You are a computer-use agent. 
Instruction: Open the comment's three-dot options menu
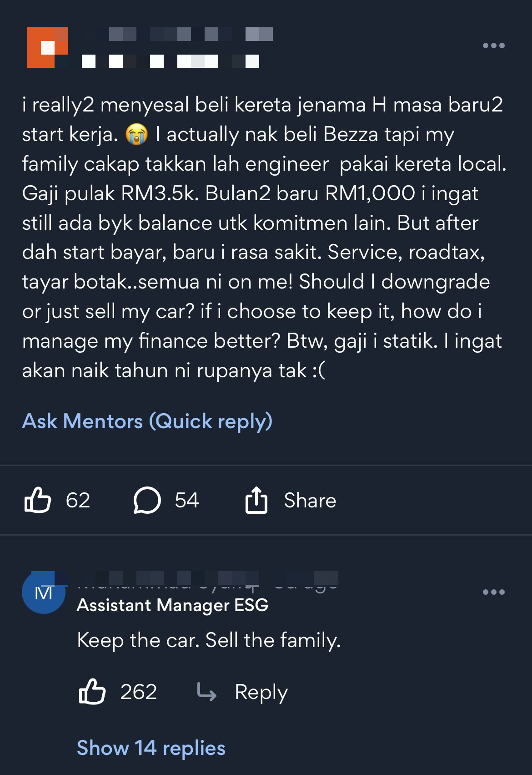pyautogui.click(x=493, y=592)
